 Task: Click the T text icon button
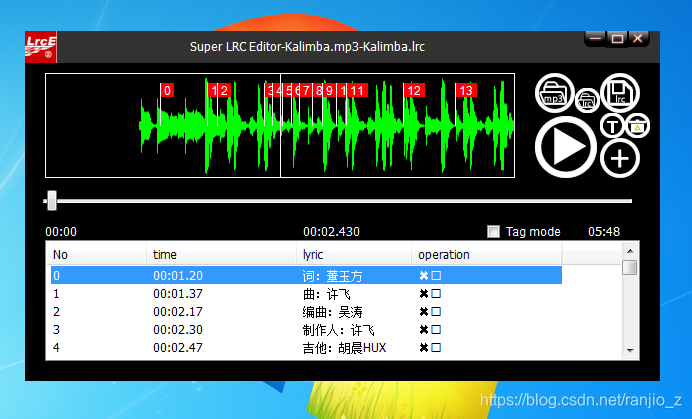612,127
